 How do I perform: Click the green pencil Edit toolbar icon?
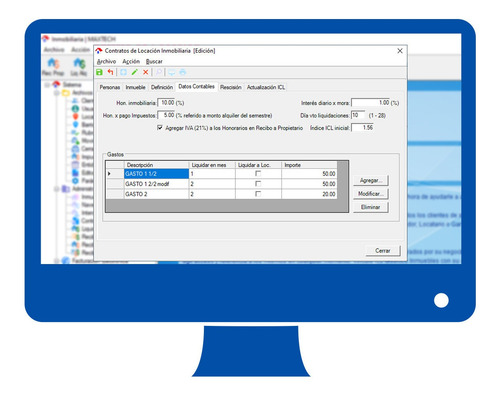[134, 72]
